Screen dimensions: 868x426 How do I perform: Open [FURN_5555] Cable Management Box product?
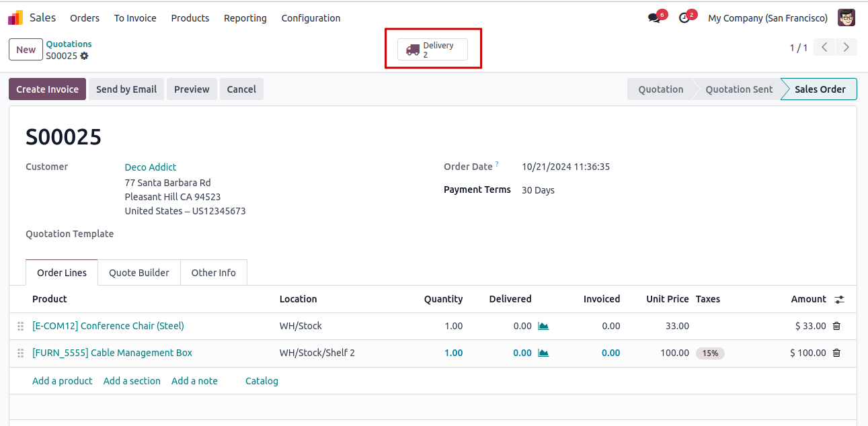tap(112, 353)
